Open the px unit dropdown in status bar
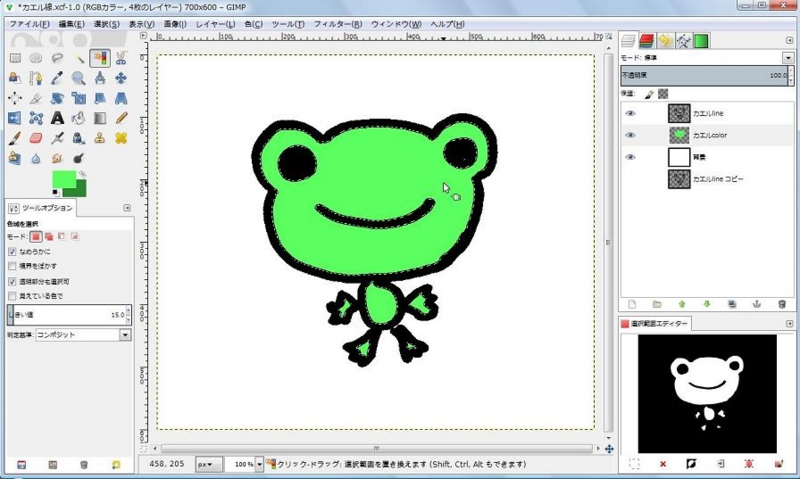 click(209, 464)
